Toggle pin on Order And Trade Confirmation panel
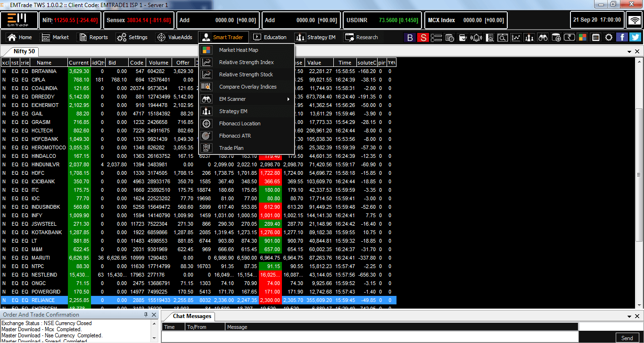 pyautogui.click(x=146, y=315)
